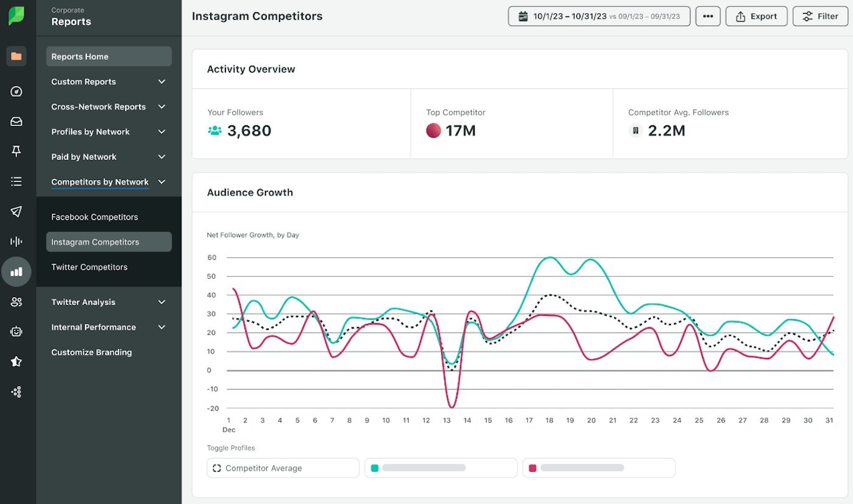853x504 pixels.
Task: Open the bot automation icon
Action: pos(16,331)
